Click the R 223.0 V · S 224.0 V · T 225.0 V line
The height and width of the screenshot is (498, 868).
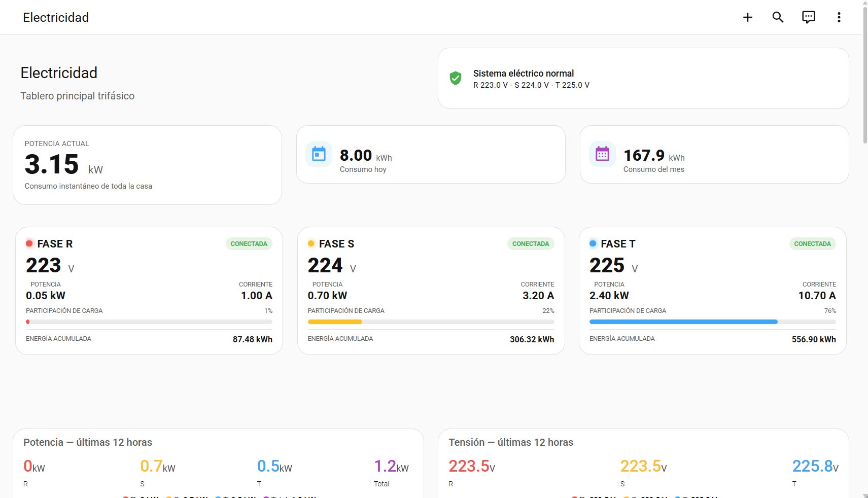(531, 85)
